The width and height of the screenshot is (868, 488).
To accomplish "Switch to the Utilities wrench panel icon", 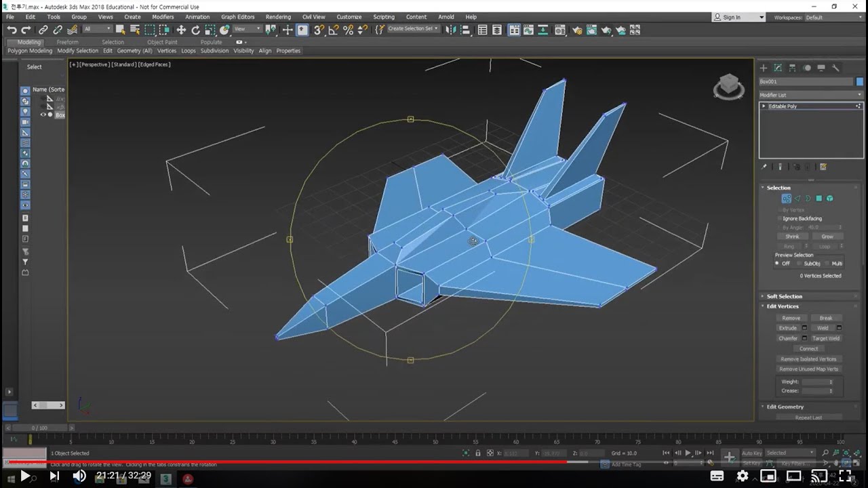I will coord(835,68).
